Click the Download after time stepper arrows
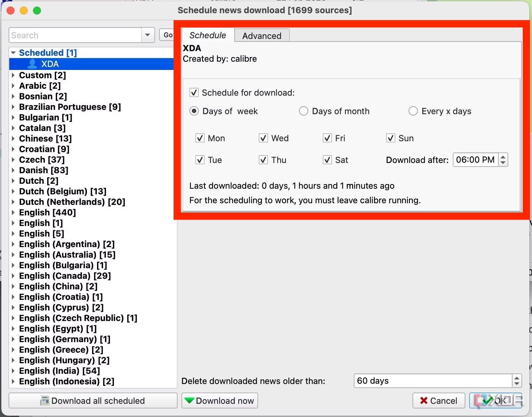This screenshot has height=417, width=532. point(503,160)
